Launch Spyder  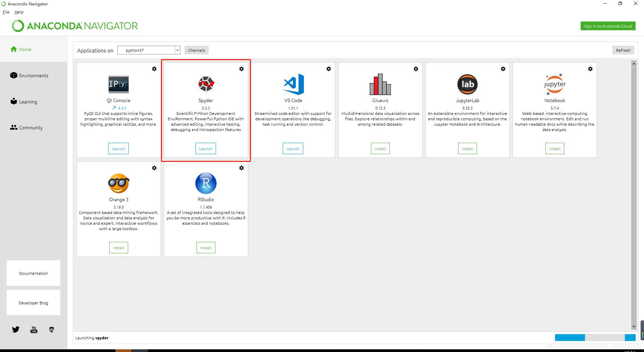click(206, 148)
